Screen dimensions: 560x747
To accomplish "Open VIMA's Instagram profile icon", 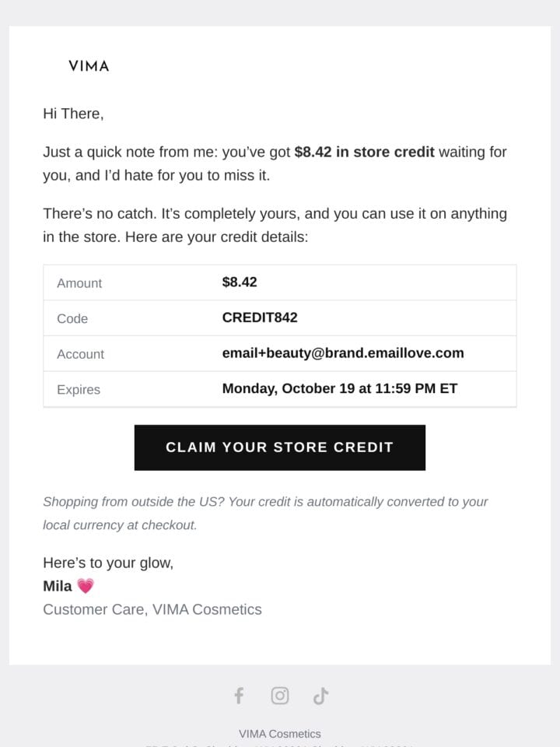I will (x=280, y=696).
